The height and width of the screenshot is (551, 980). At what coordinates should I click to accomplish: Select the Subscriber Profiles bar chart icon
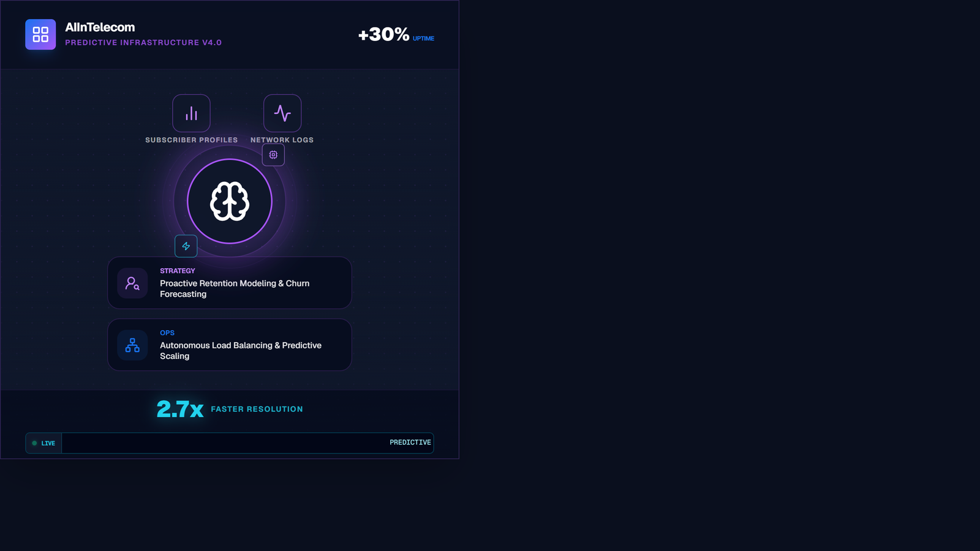pos(191,113)
